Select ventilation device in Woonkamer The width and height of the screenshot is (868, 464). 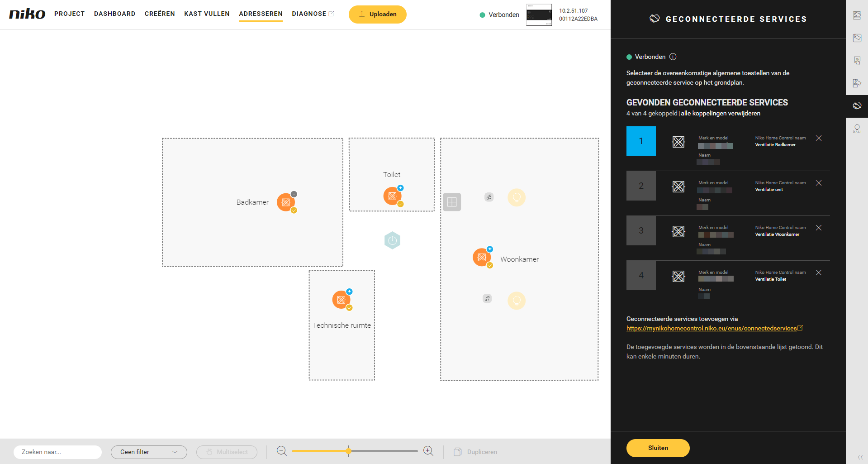click(482, 257)
